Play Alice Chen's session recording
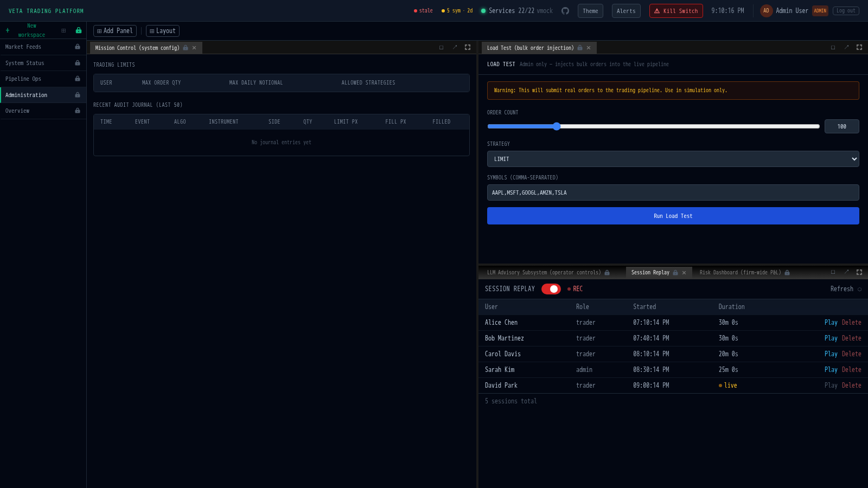Screen dimensions: 868x488 coord(831,322)
